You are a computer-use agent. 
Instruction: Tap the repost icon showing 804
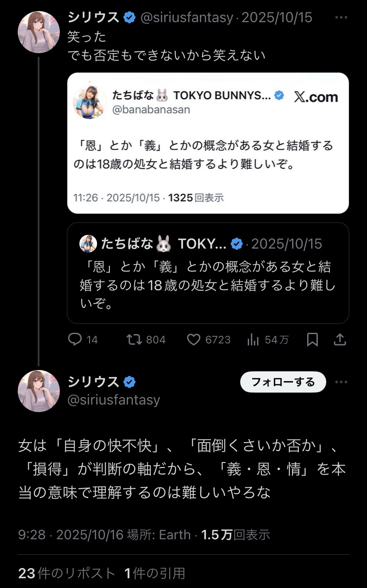click(134, 339)
